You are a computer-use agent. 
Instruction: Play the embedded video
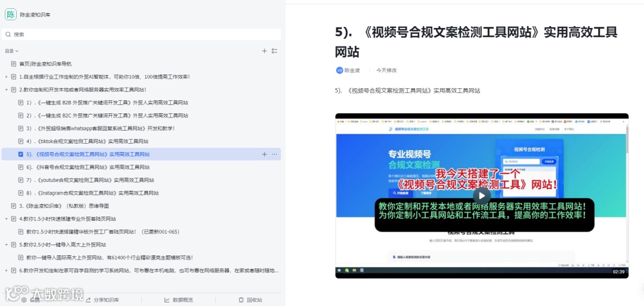pos(482,196)
